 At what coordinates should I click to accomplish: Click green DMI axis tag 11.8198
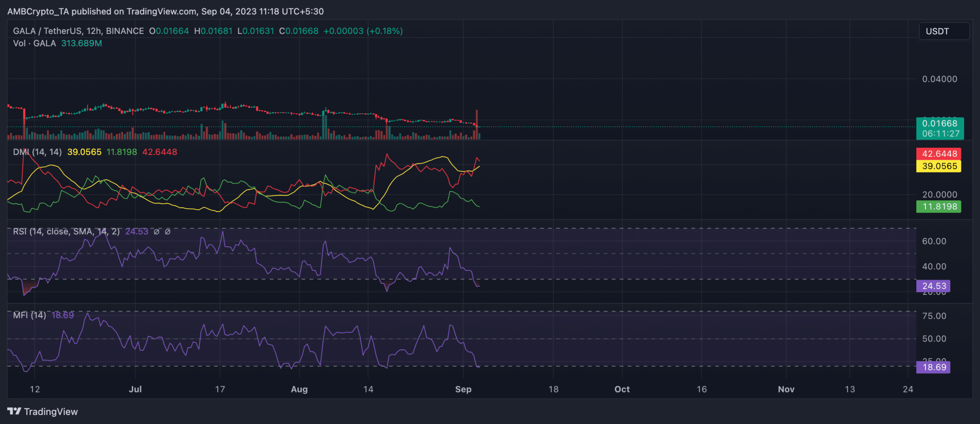[938, 207]
